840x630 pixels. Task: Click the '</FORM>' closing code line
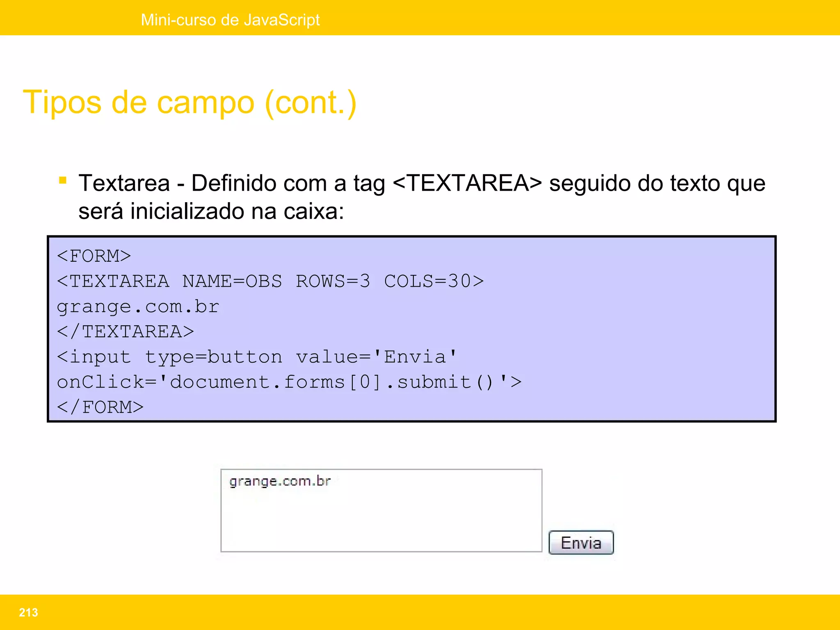[x=100, y=407]
